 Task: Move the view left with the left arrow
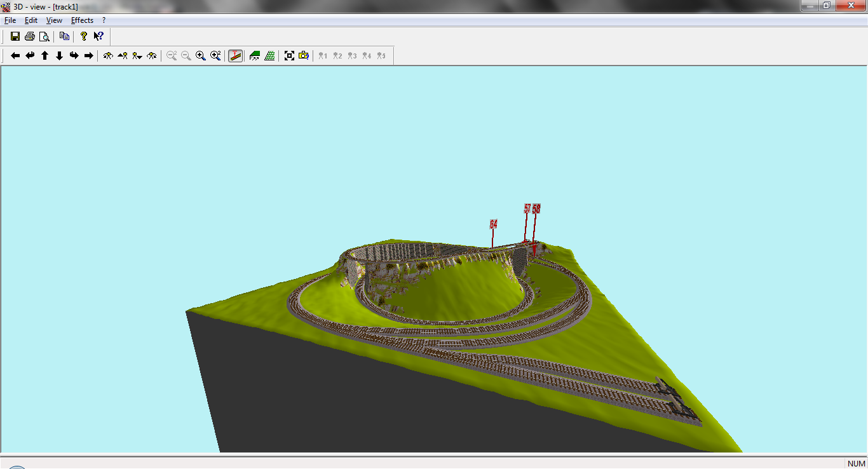pyautogui.click(x=15, y=56)
